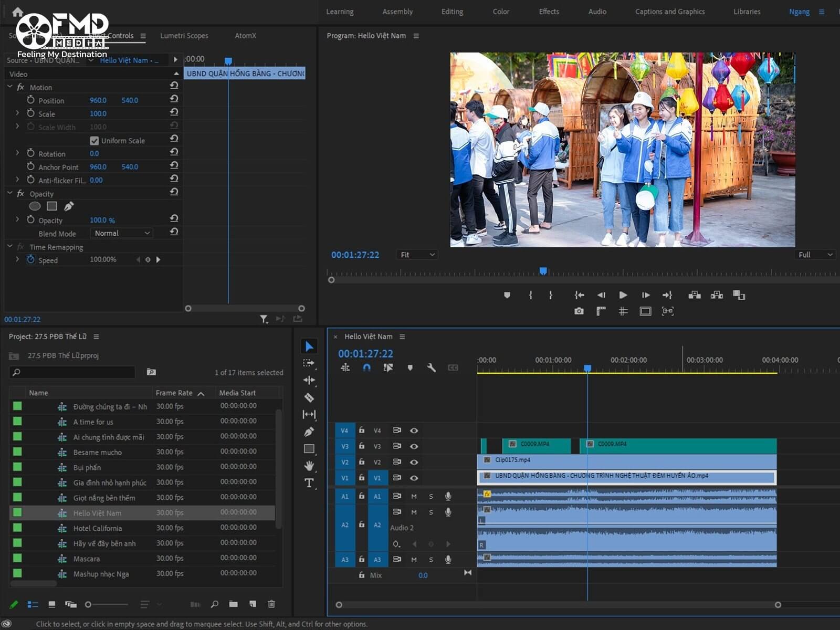Delete selected item with trash icon
This screenshot has height=630, width=840.
tap(271, 604)
